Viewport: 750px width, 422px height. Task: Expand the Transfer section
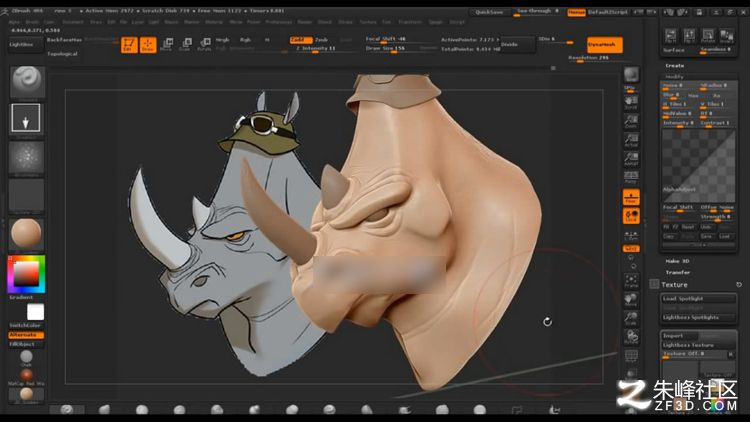point(678,273)
